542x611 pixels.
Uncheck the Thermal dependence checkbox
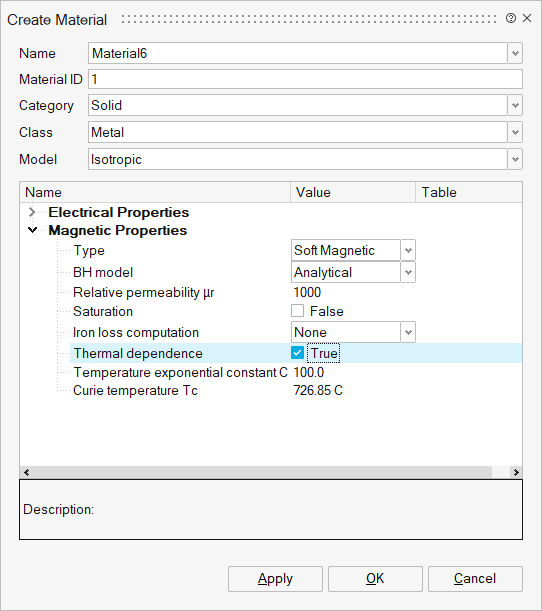point(297,353)
